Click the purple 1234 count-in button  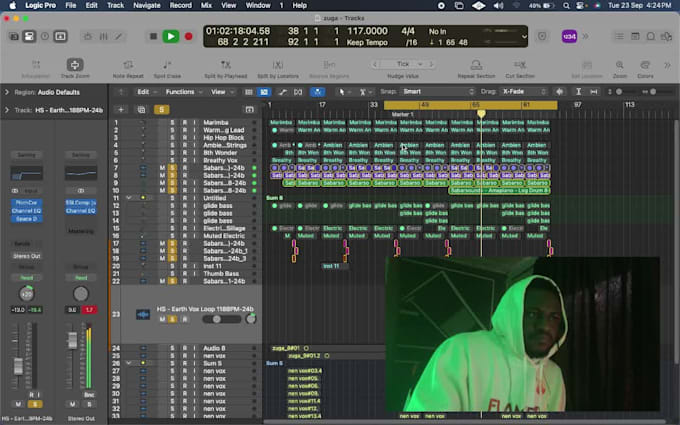(x=569, y=36)
